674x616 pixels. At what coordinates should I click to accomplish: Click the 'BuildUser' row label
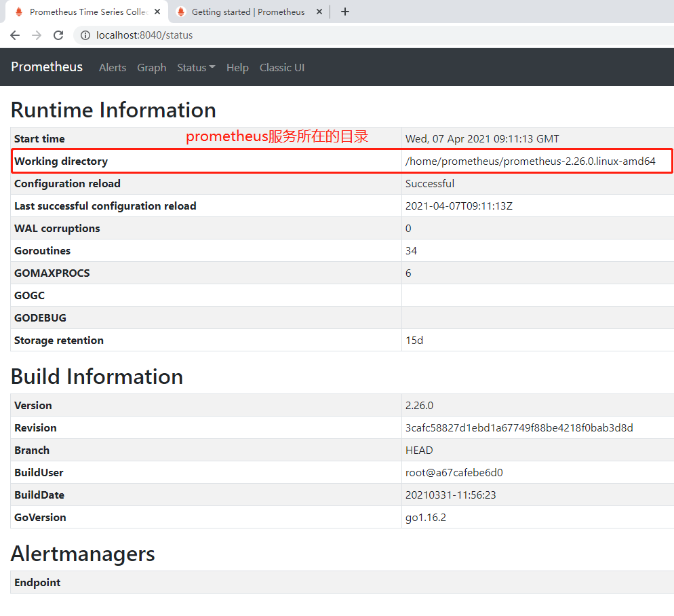pyautogui.click(x=39, y=473)
